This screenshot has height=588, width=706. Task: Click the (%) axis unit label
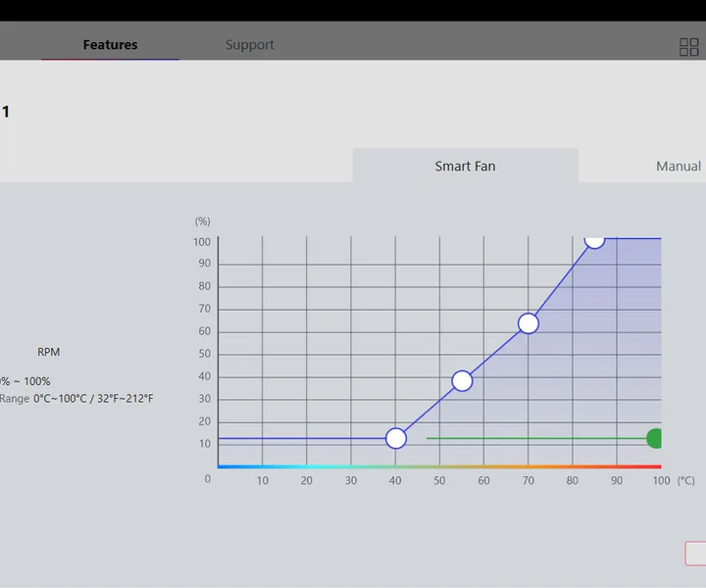point(202,221)
